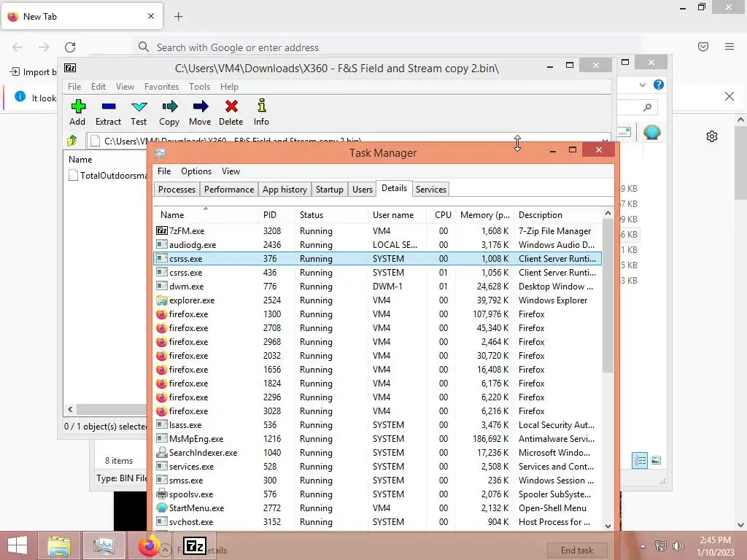Viewport: 747px width, 560px height.
Task: Switch to the Processes tab
Action: [177, 190]
